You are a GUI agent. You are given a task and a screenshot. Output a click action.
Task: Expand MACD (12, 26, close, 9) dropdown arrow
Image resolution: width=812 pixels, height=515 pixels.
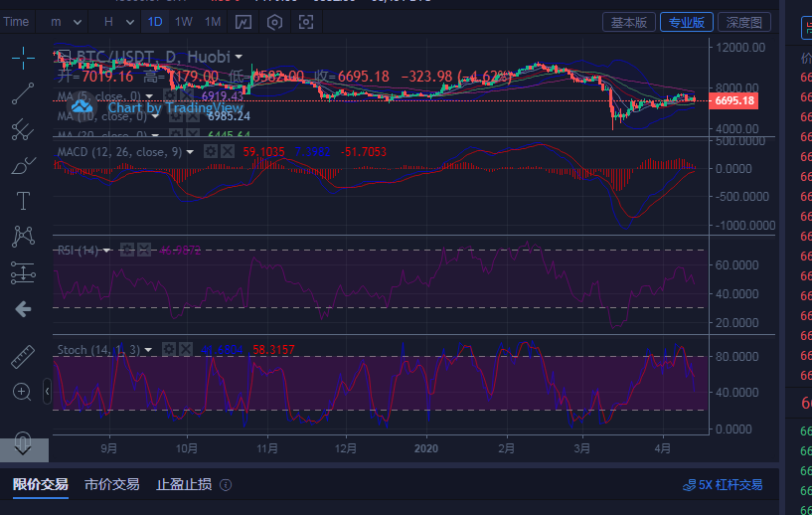coord(190,152)
